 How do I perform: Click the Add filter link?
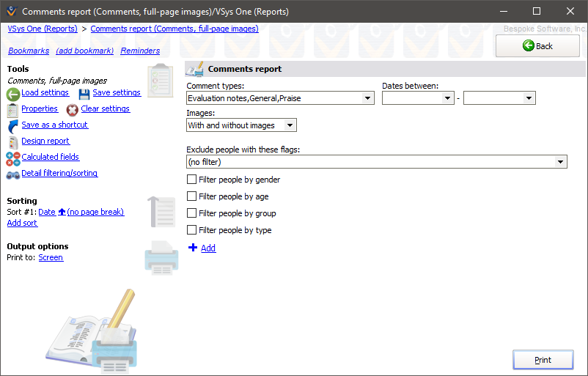click(208, 248)
